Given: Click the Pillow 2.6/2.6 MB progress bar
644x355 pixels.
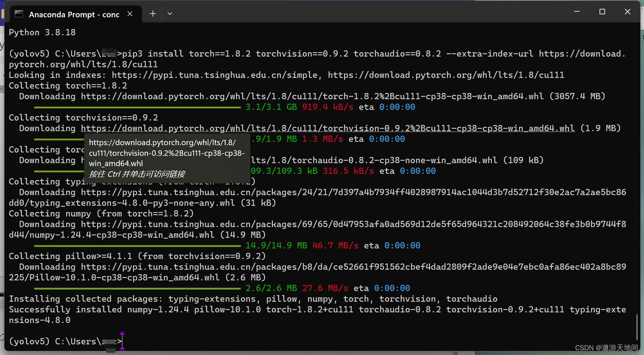Looking at the screenshot, I should pos(137,288).
